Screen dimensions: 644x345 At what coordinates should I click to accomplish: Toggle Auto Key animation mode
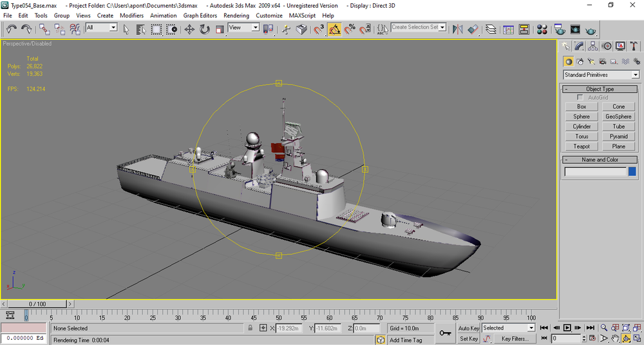[469, 328]
